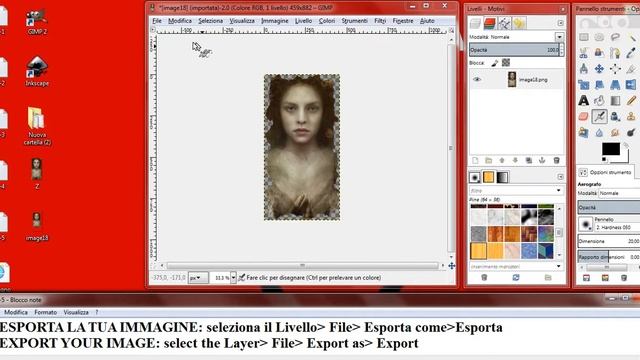
Task: Duplicate the selected layer
Action: (529, 161)
